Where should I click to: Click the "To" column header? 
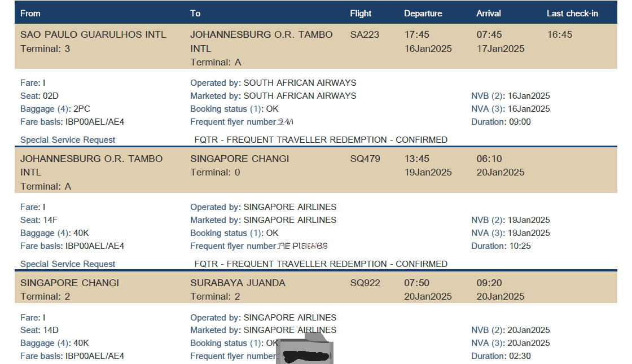tap(195, 14)
